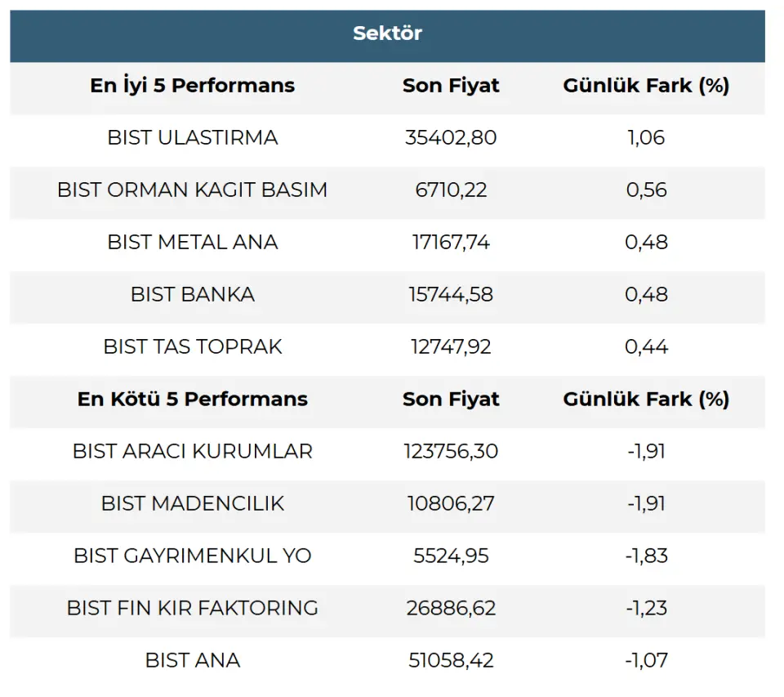
Task: Click the BIST ULASTIRMA row name
Action: point(193,137)
